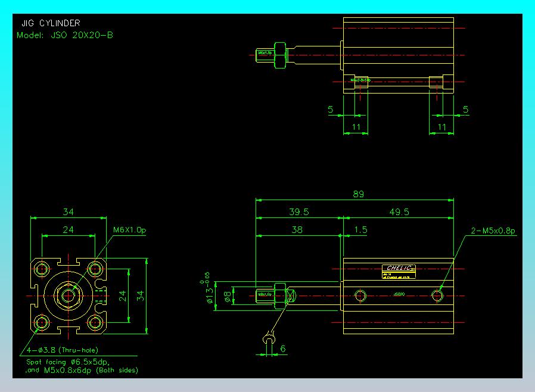The image size is (535, 392).
Task: Select the horizontal "34" width dimension
Action: [69, 212]
